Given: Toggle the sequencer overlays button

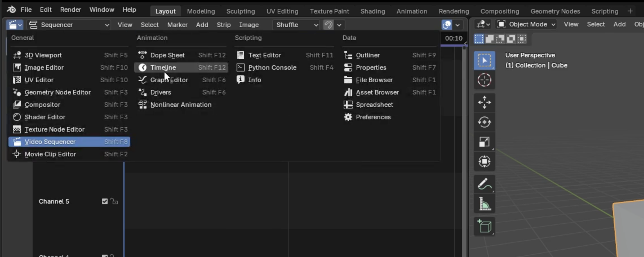Looking at the screenshot, I should [447, 25].
